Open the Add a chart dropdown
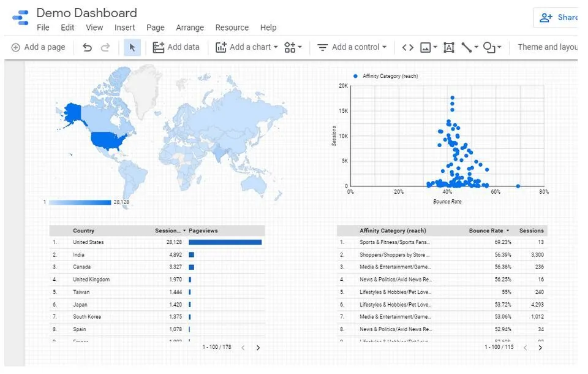This screenshot has width=588, height=374. click(246, 47)
